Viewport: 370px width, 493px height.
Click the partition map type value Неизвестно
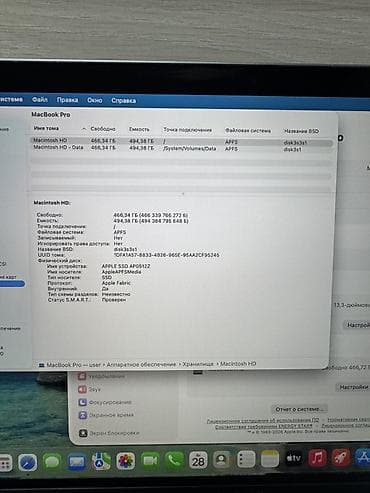coord(116,294)
